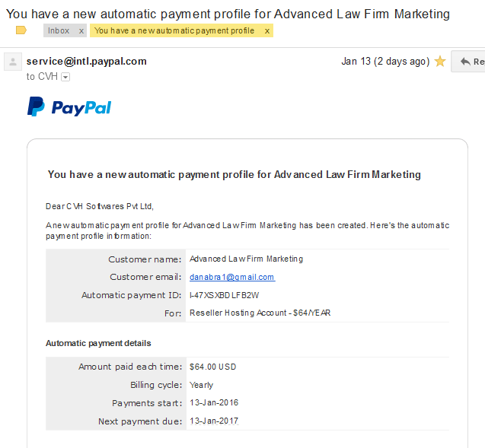
Task: Click the sender address service@intl.paypal.com
Action: (x=87, y=61)
